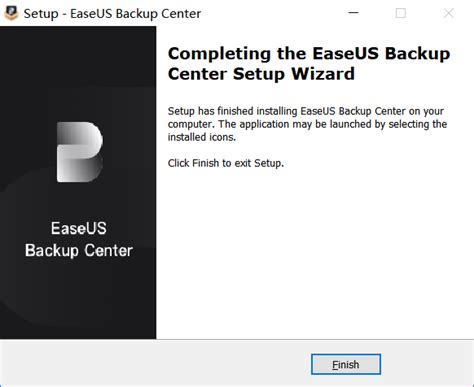Image resolution: width=474 pixels, height=387 pixels.
Task: Click the grayed-out close X icon
Action: (x=449, y=13)
